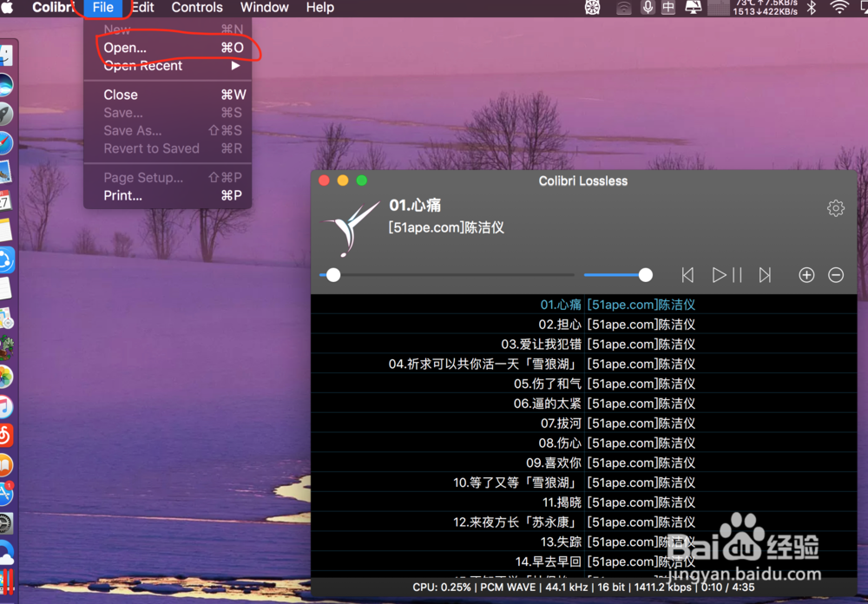Increase volume using the plus icon
The width and height of the screenshot is (868, 604).
point(806,274)
